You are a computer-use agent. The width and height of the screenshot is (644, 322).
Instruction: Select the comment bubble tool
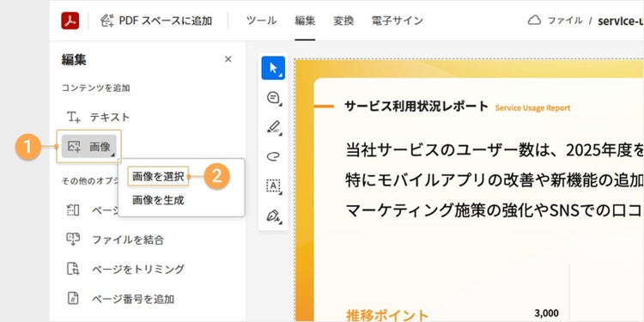coord(274,98)
